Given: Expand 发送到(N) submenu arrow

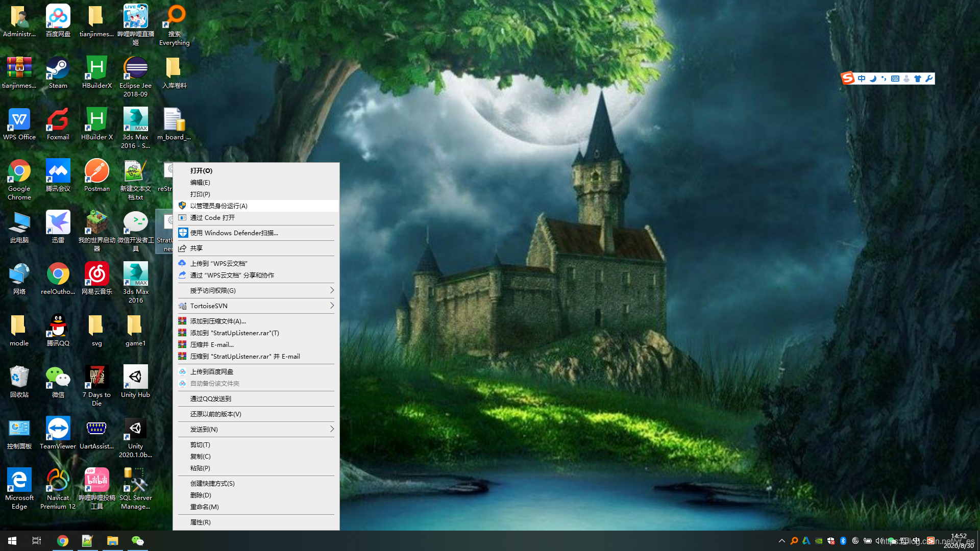Looking at the screenshot, I should (x=332, y=429).
